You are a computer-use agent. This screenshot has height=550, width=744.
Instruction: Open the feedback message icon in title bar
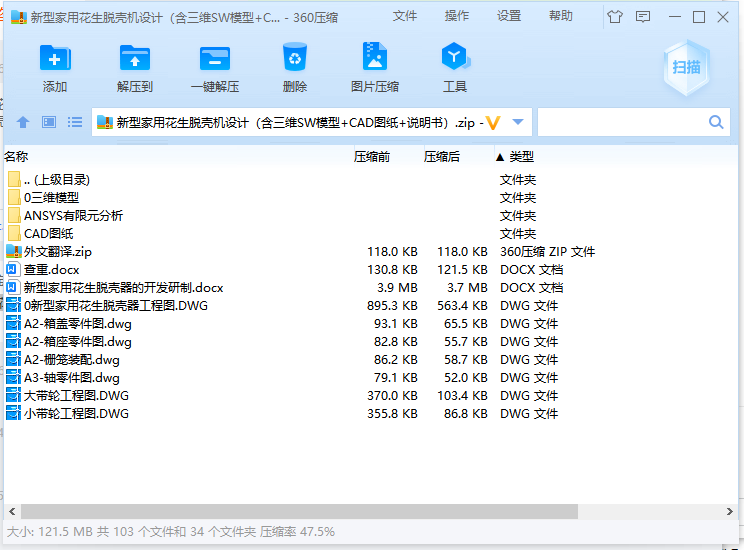(643, 18)
